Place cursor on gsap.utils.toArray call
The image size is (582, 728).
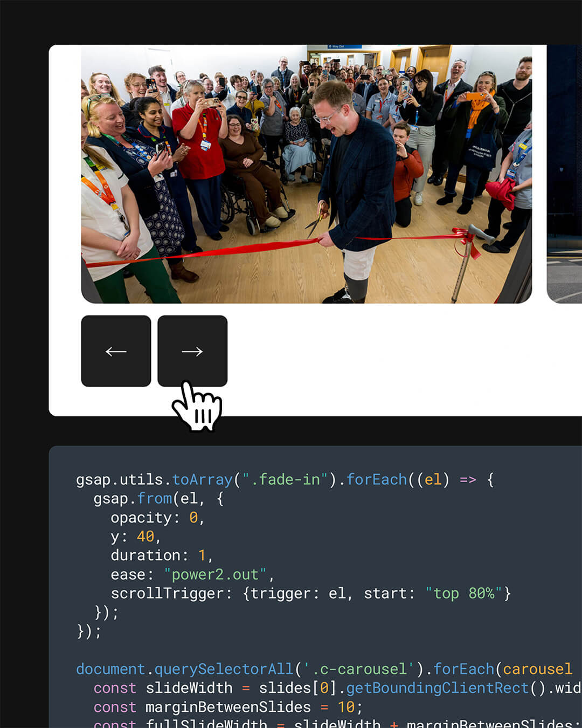click(x=154, y=479)
